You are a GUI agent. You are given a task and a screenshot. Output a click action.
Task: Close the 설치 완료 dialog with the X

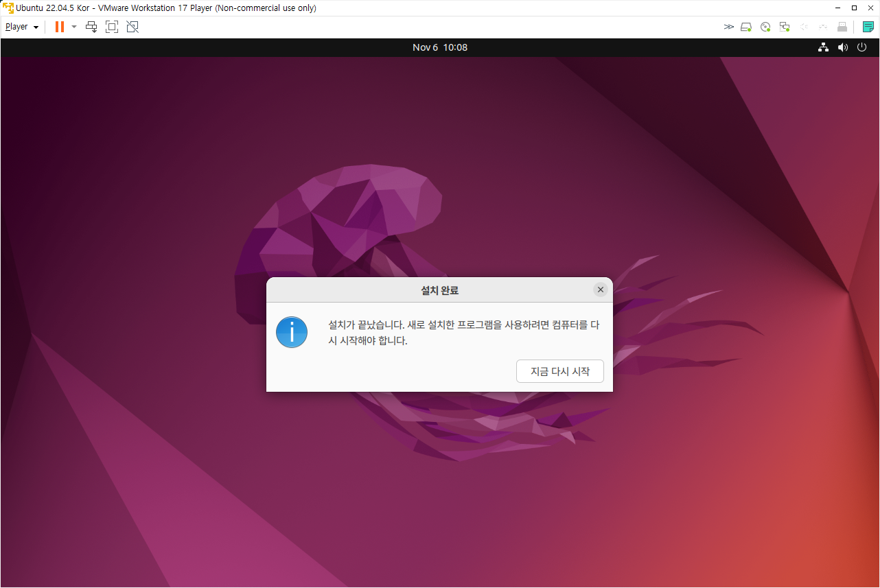pyautogui.click(x=601, y=290)
